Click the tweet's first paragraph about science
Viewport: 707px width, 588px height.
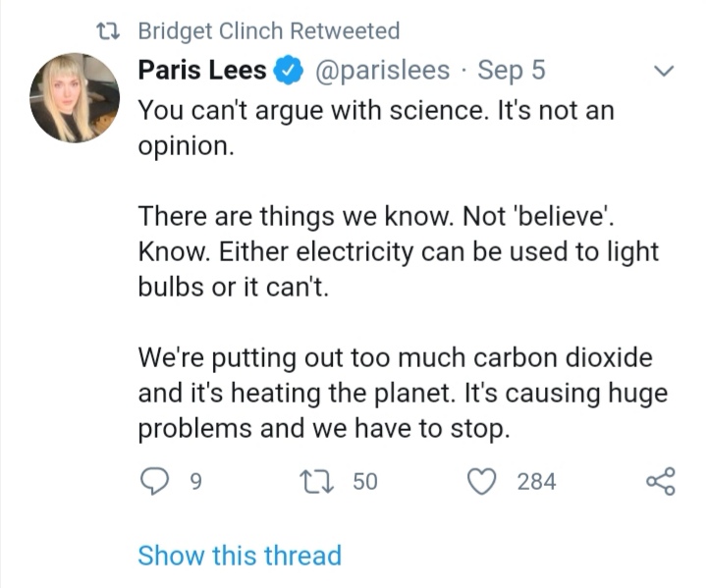coord(375,128)
